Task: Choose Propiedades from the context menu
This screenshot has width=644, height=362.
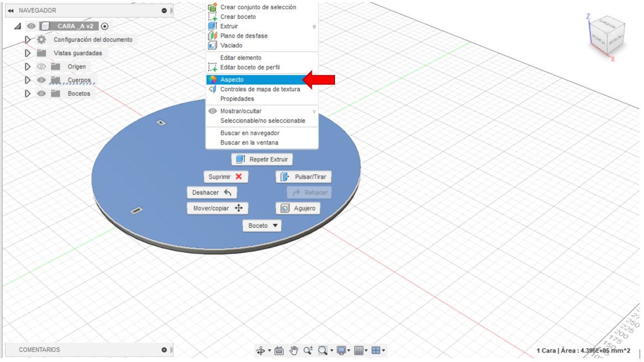Action: (261, 99)
